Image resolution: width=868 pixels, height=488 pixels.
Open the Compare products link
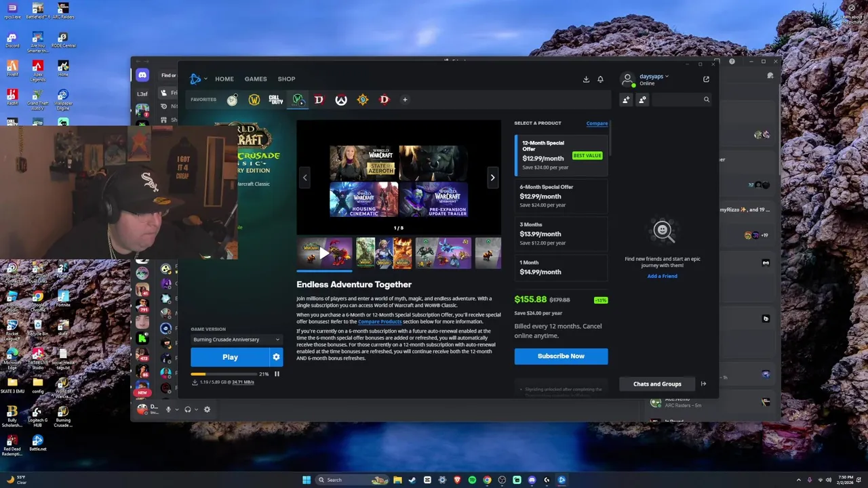pos(597,123)
